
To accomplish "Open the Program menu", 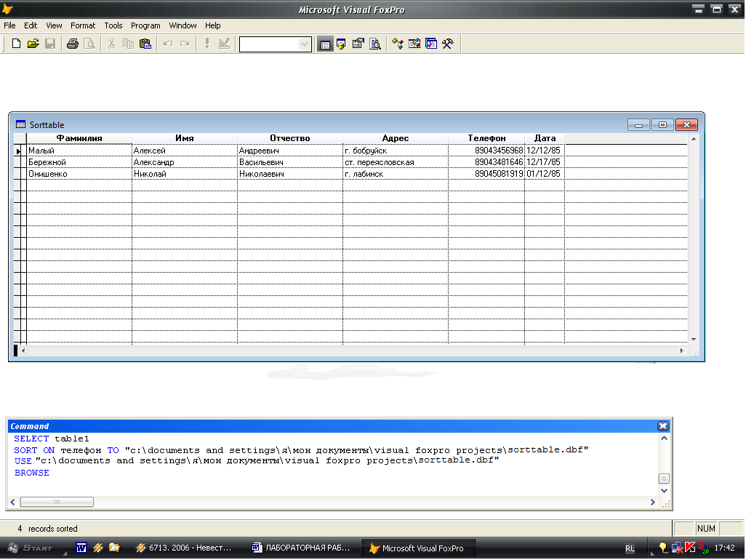I will [145, 25].
